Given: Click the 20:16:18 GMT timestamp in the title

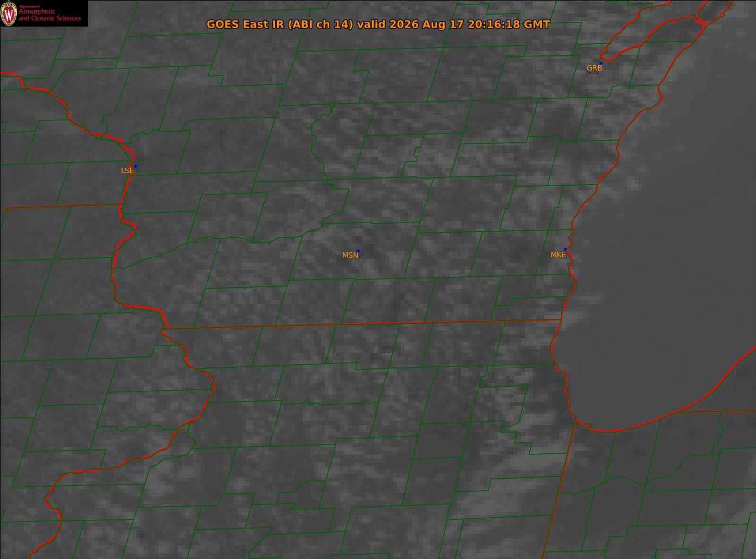Looking at the screenshot, I should pyautogui.click(x=504, y=24).
